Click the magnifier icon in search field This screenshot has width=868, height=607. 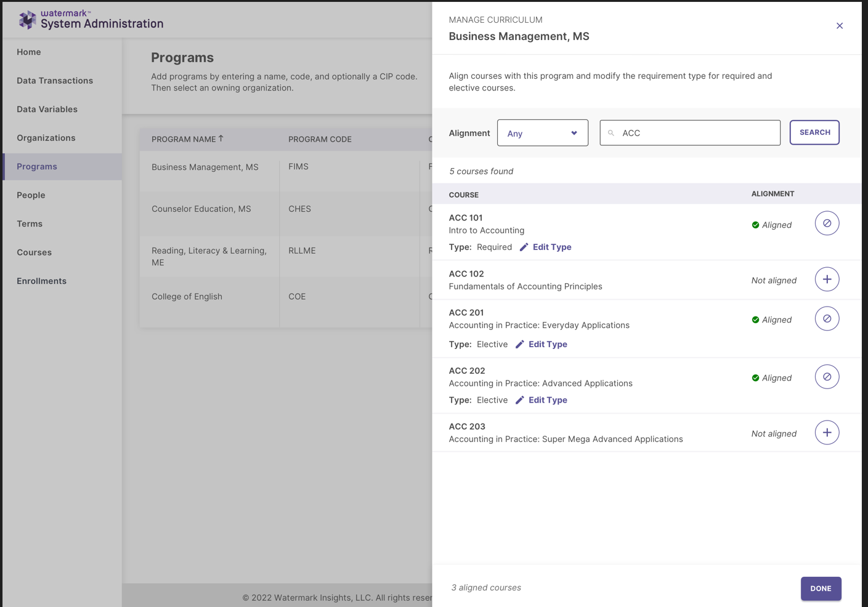point(611,133)
